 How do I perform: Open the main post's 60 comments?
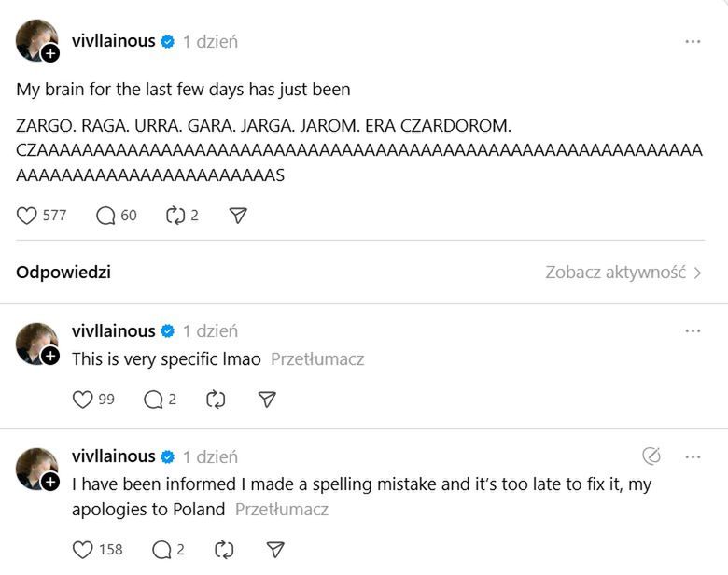[105, 216]
